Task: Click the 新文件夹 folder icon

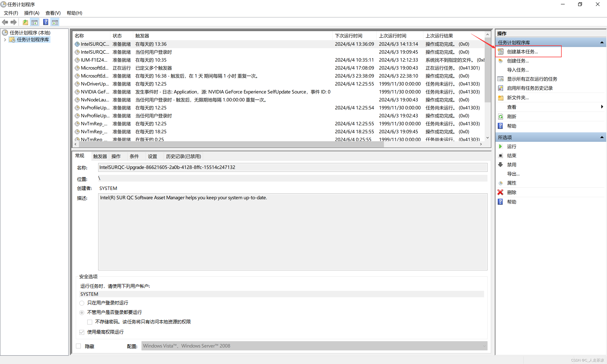Action: (x=501, y=98)
